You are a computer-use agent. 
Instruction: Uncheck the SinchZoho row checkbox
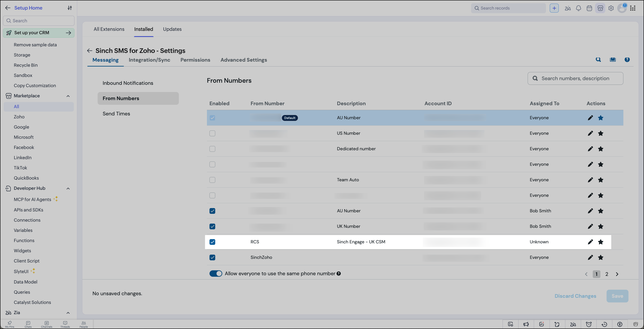(x=212, y=257)
